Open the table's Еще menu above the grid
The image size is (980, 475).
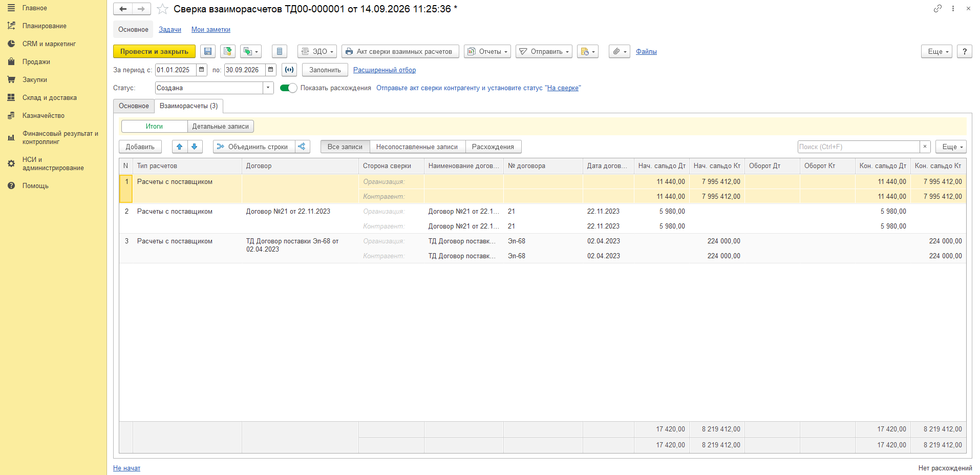951,147
